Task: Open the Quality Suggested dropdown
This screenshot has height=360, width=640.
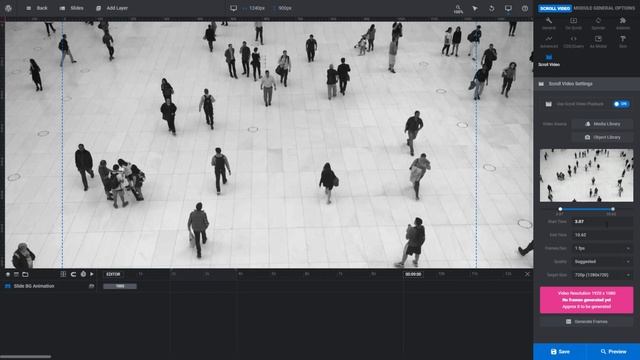Action: pos(602,262)
